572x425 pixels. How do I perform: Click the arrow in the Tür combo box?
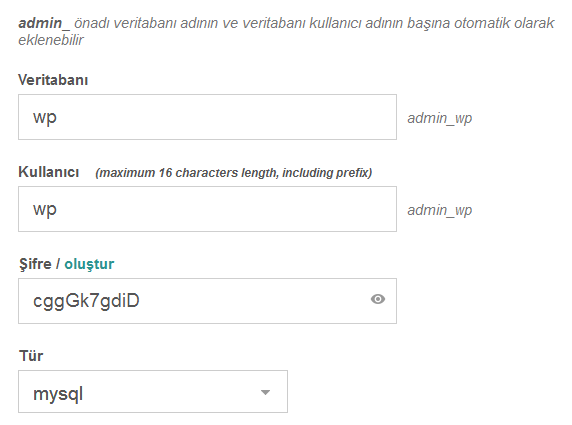point(265,393)
